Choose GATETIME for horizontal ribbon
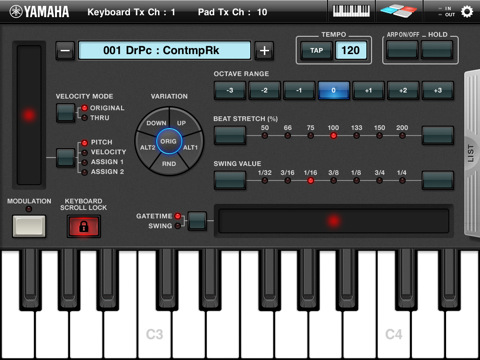The image size is (480, 360). (158, 216)
